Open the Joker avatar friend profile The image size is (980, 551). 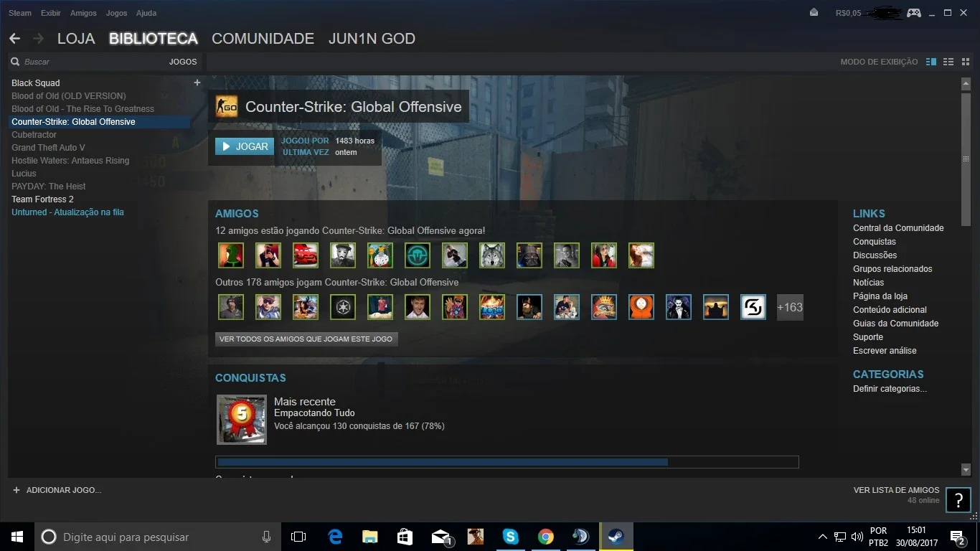pos(679,307)
